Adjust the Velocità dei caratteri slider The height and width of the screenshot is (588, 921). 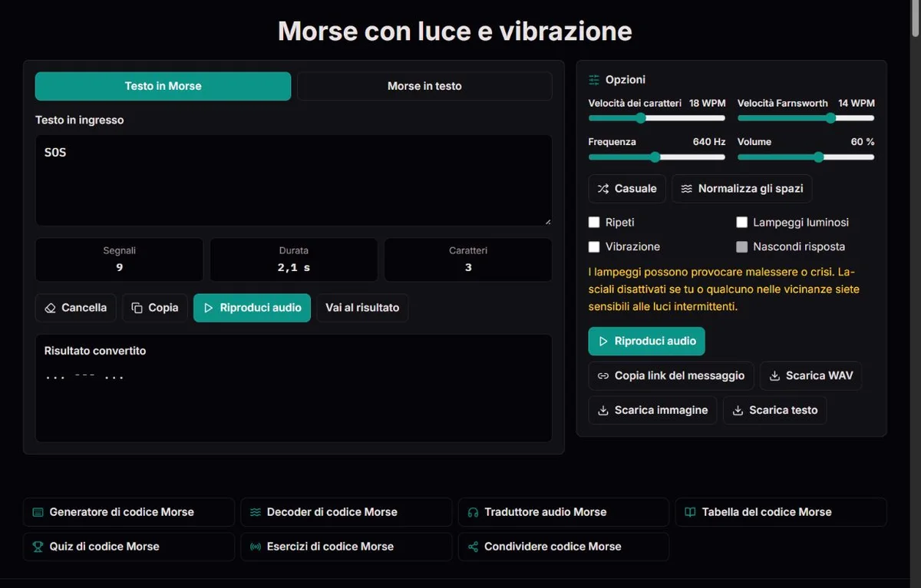[x=656, y=118]
